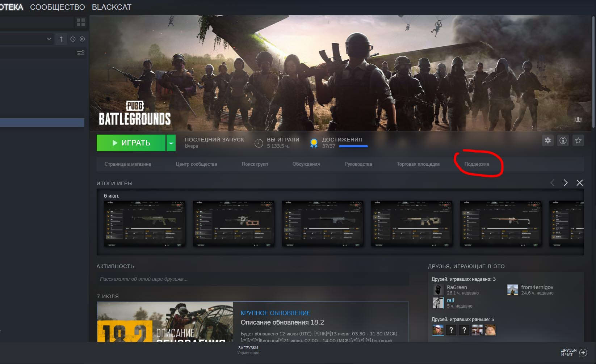Click the sort ascending arrow icon

click(61, 39)
